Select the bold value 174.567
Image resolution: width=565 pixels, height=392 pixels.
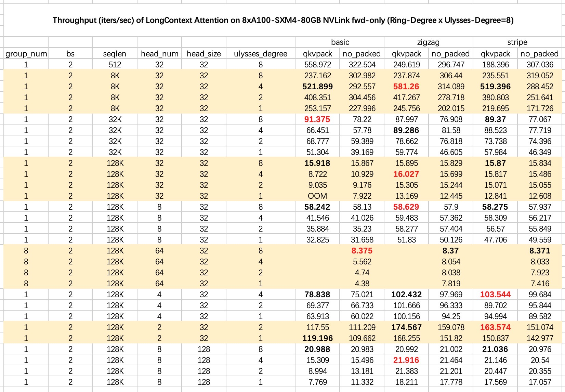(406, 327)
